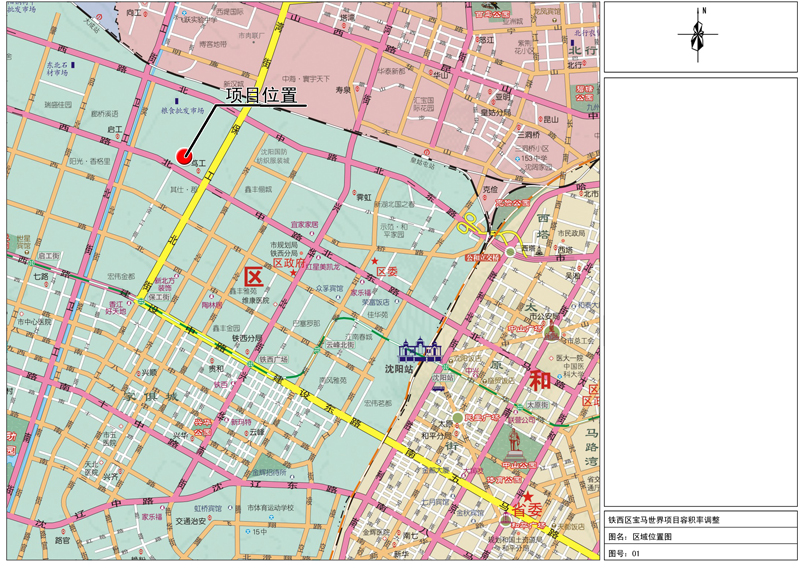Screen dimensions: 800x569
Task: Select the 市体育运动学校 label
Action: tap(270, 508)
